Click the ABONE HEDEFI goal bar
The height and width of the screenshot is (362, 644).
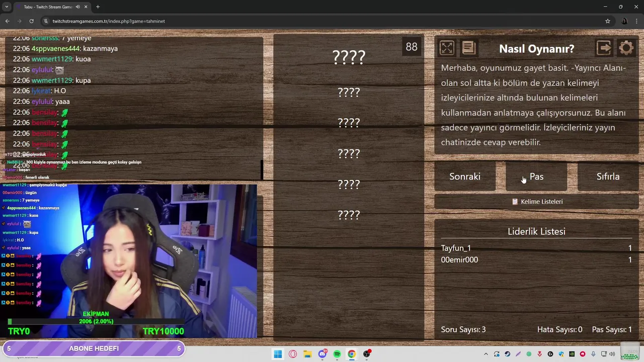(x=94, y=348)
